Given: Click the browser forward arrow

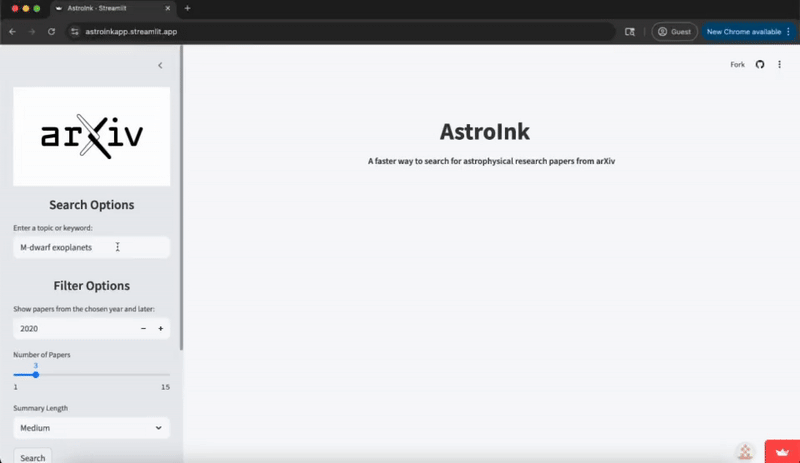Looking at the screenshot, I should click(x=32, y=32).
